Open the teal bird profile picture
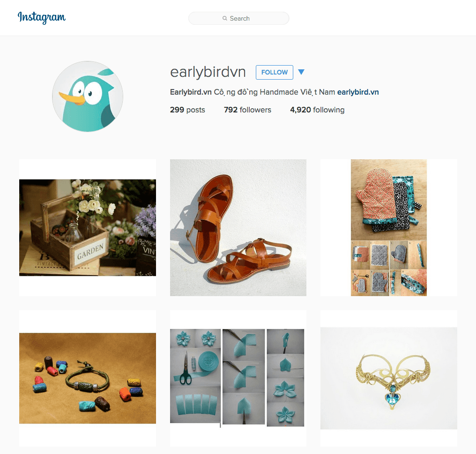476x454 pixels. [x=88, y=97]
